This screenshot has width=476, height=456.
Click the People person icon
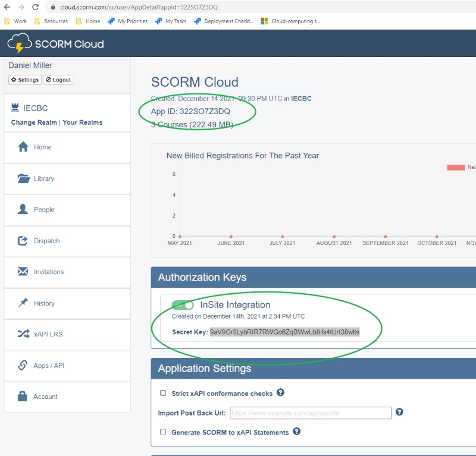pos(23,209)
